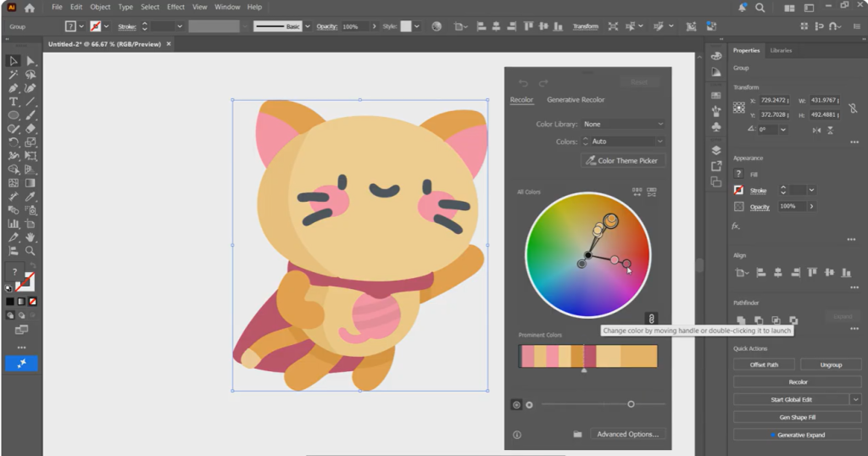Image resolution: width=868 pixels, height=456 pixels.
Task: Select the Direct Selection tool
Action: [31, 61]
